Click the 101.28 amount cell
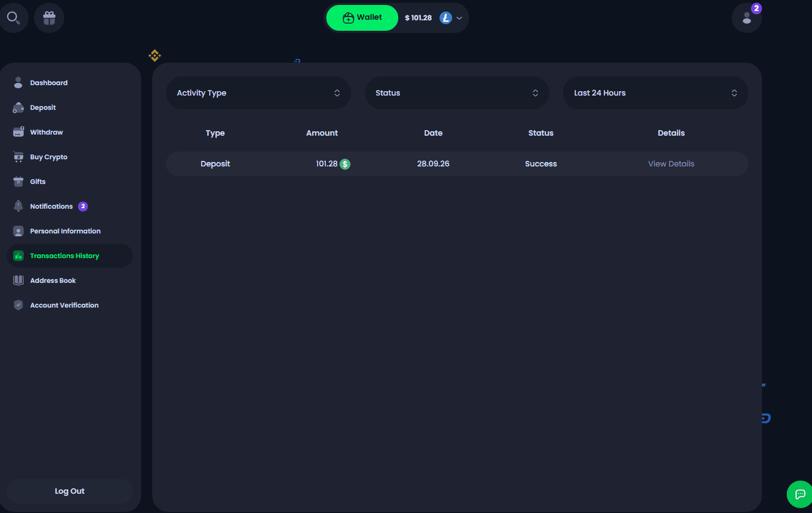This screenshot has width=812, height=513. [326, 164]
